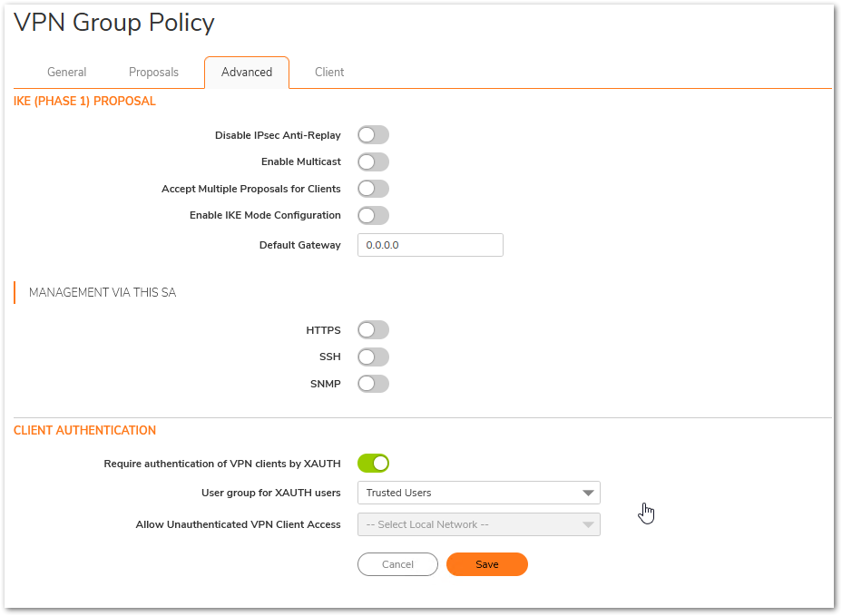The width and height of the screenshot is (842, 616).
Task: Enable Multicast toggle switch
Action: pyautogui.click(x=373, y=162)
